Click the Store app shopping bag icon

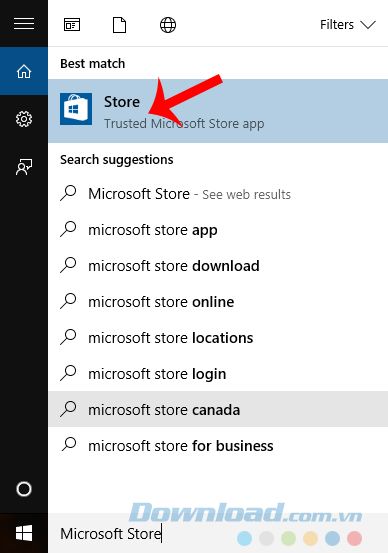coord(76,109)
